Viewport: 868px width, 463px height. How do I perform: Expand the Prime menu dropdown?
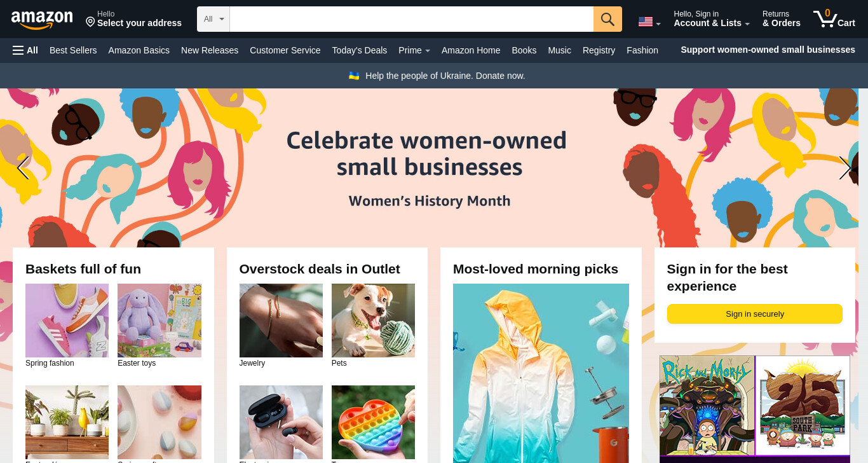[x=414, y=50]
